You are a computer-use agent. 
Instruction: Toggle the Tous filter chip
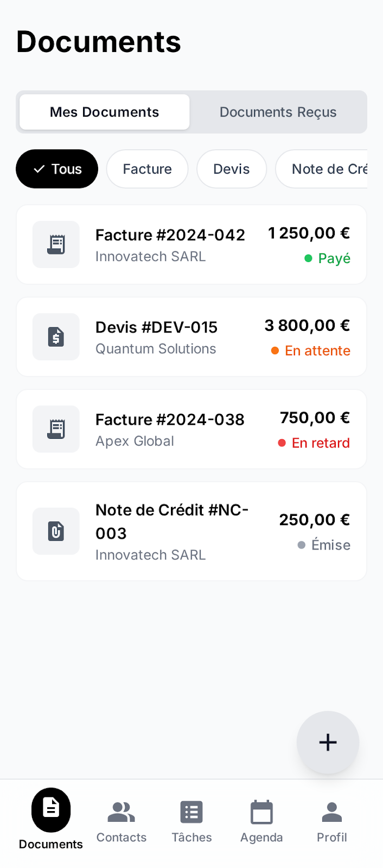click(56, 169)
